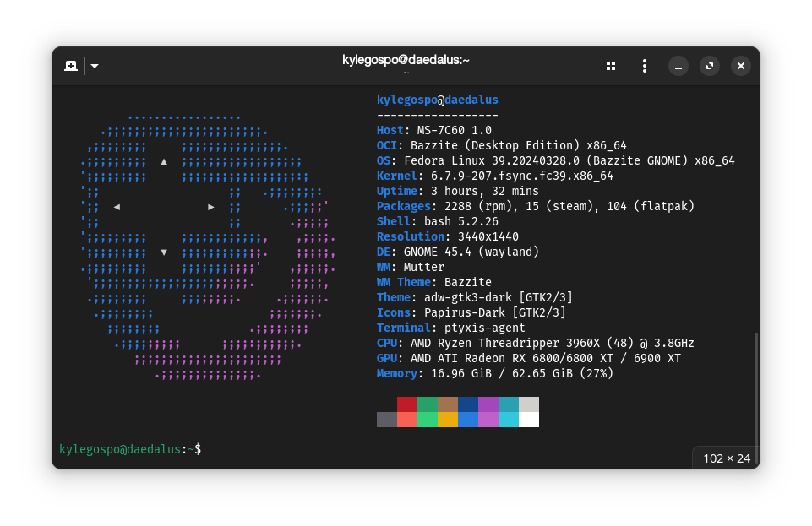The image size is (812, 526).
Task: Click the WM Theme line Bazzite
Action: 434,282
